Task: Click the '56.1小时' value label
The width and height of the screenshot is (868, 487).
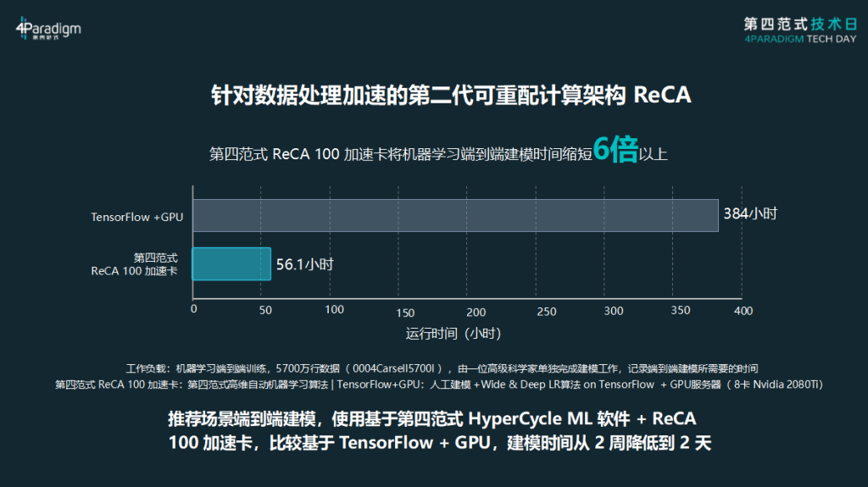Action: (x=305, y=264)
